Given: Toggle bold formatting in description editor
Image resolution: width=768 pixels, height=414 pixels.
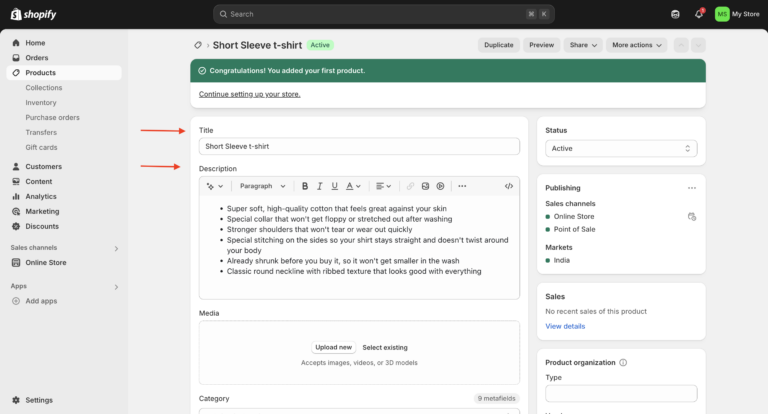Looking at the screenshot, I should click(305, 186).
